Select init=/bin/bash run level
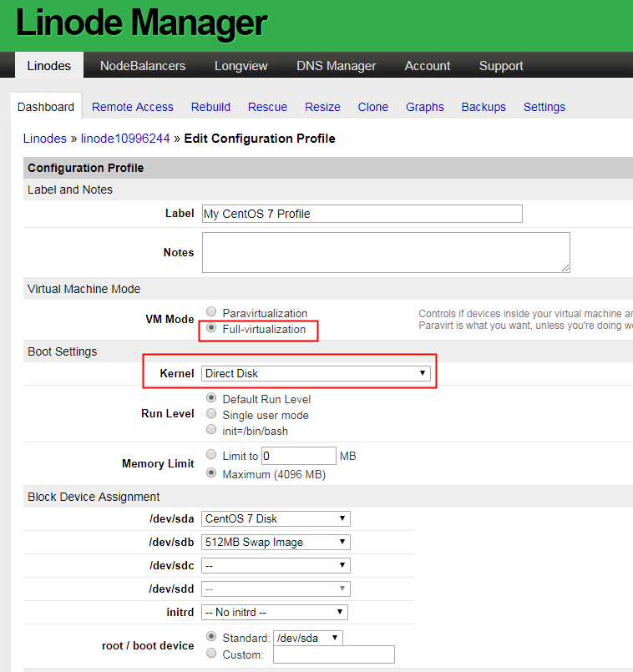This screenshot has height=672, width=633. (211, 429)
